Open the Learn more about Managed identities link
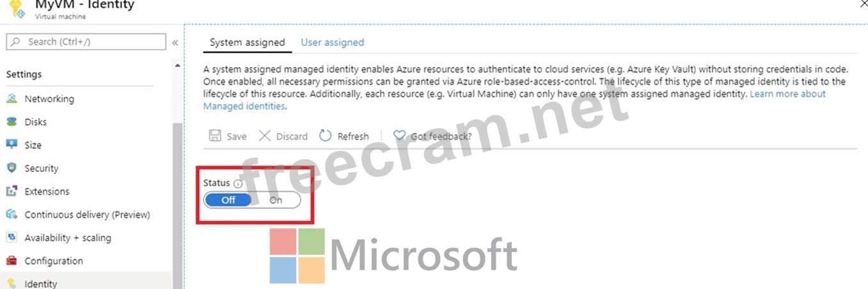This screenshot has width=868, height=289. pyautogui.click(x=787, y=94)
